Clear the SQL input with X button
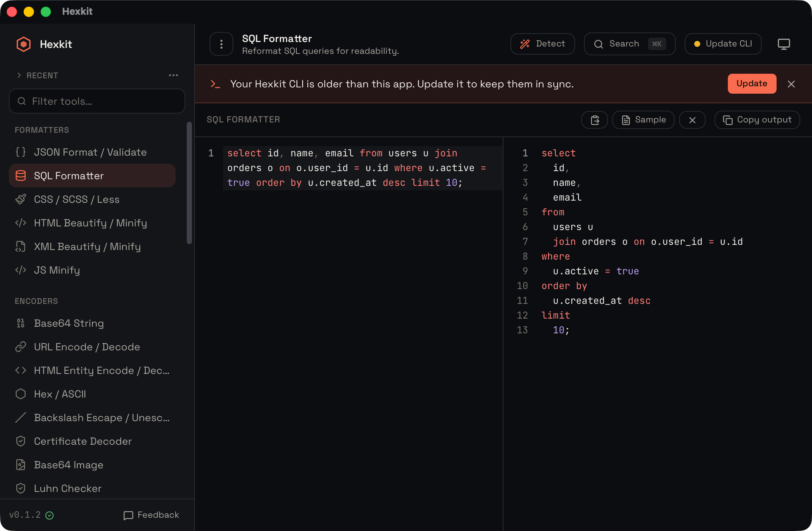Viewport: 812px width, 531px height. tap(692, 120)
